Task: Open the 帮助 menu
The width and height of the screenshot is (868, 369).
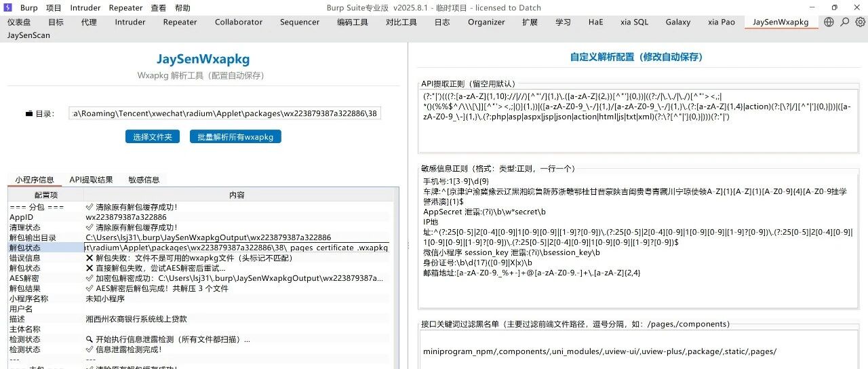Action: tap(182, 7)
